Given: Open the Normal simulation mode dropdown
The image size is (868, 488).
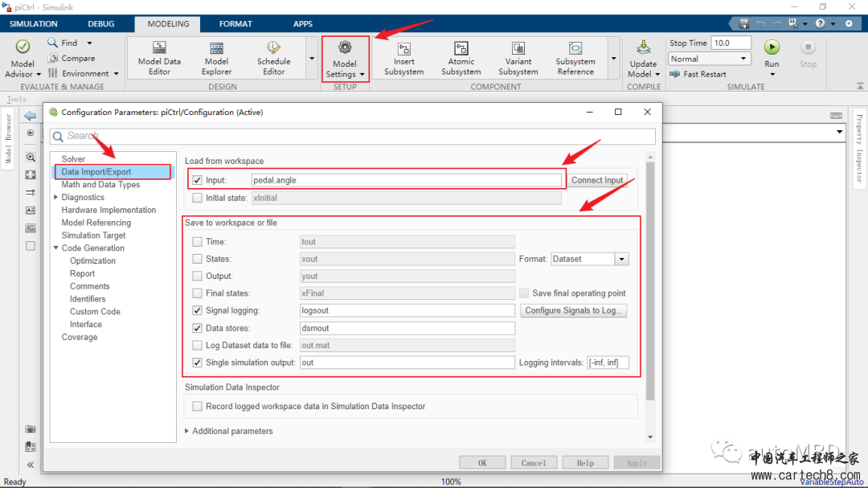Looking at the screenshot, I should click(x=709, y=59).
